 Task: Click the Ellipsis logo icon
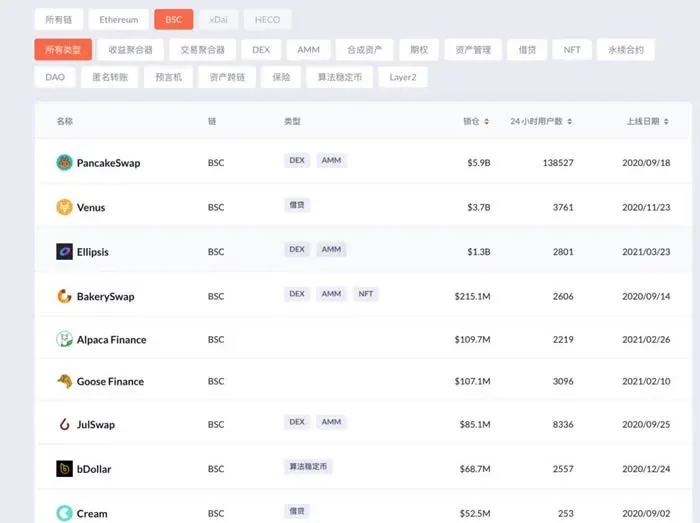64,252
